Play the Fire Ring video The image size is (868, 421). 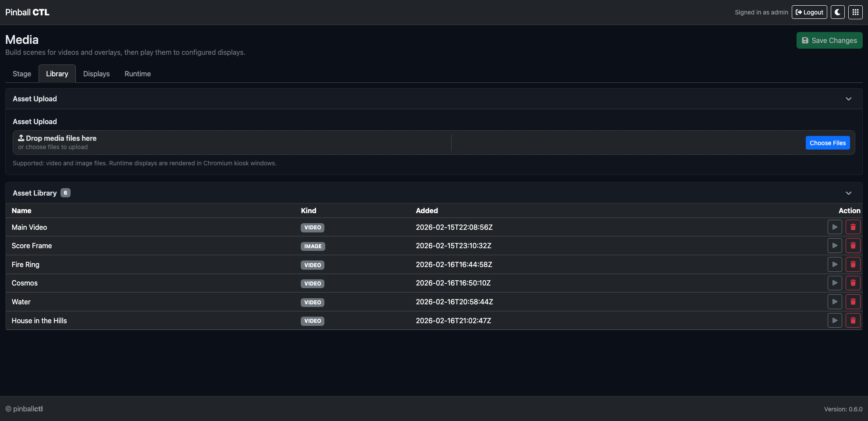[835, 264]
